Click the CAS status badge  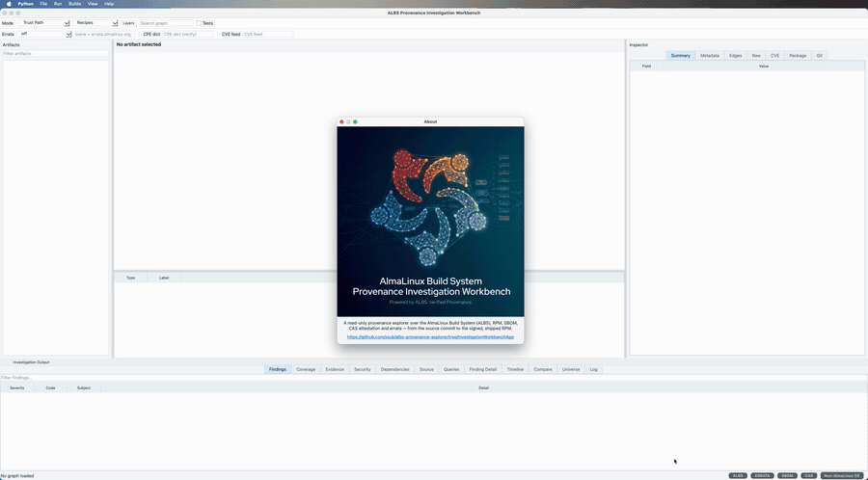click(x=809, y=475)
